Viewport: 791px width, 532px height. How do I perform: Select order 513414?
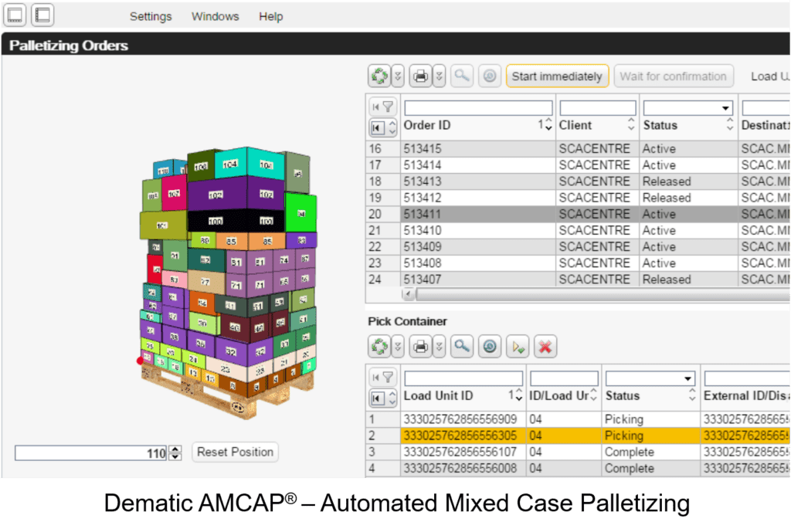[x=578, y=165]
